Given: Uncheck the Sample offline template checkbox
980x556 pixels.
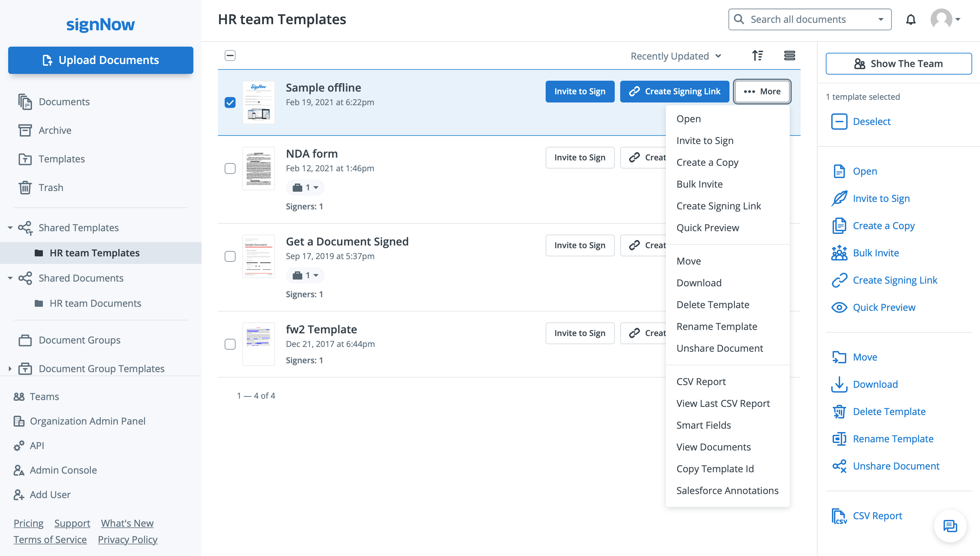Looking at the screenshot, I should pos(230,102).
